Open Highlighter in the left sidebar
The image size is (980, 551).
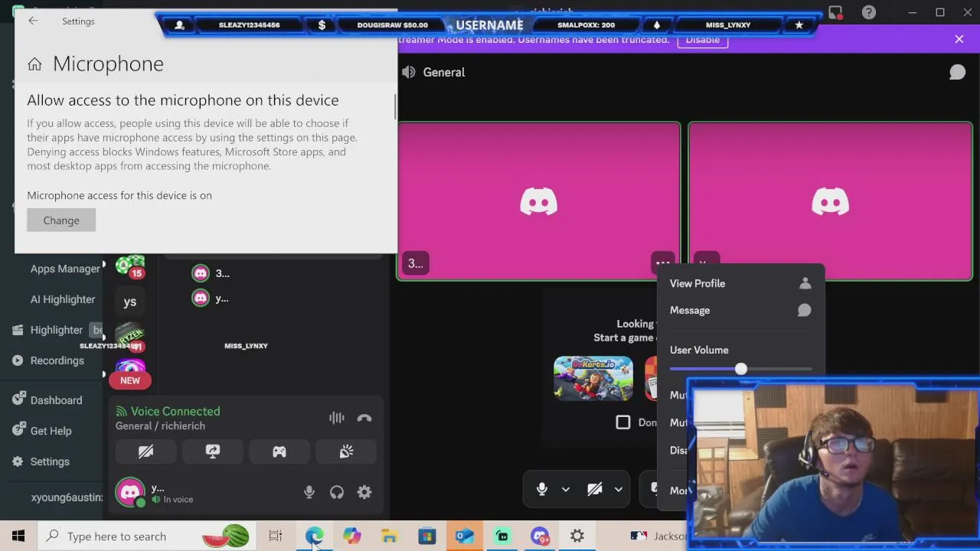[57, 330]
